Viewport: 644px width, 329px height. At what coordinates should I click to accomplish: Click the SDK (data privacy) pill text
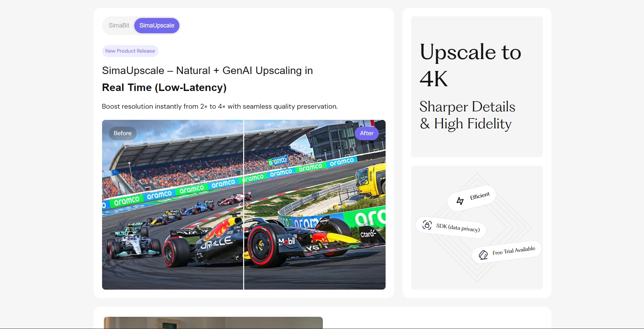(x=458, y=227)
